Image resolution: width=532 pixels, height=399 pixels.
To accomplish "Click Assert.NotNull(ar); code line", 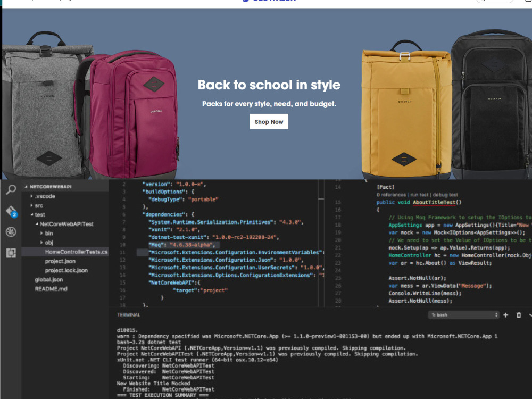I will pos(417,278).
